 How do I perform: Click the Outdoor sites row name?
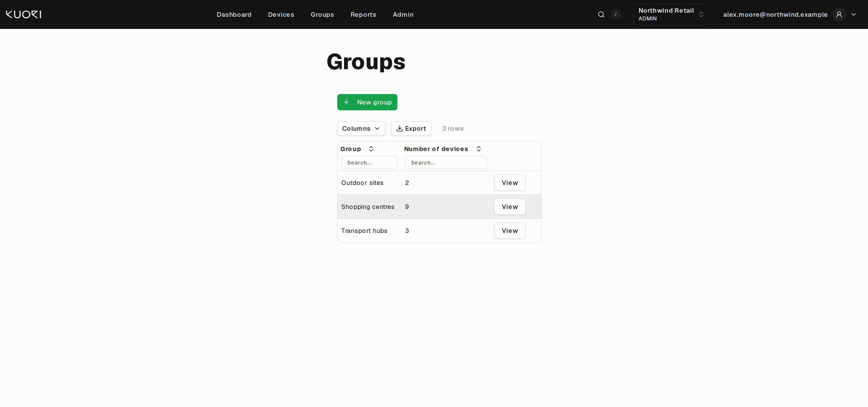(362, 183)
